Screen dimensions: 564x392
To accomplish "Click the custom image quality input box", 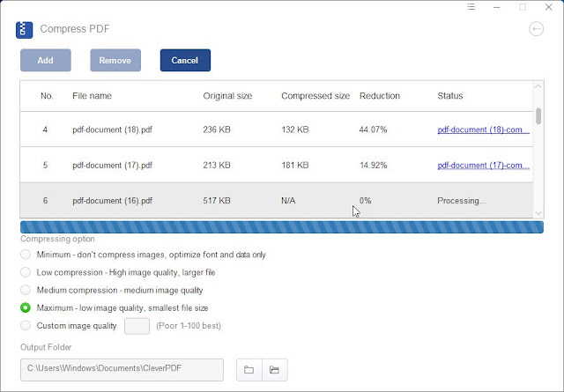I will point(137,326).
